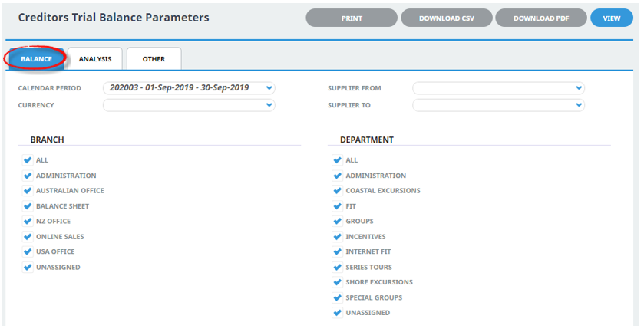Click the DOWNLOAD CSV button

(x=447, y=18)
